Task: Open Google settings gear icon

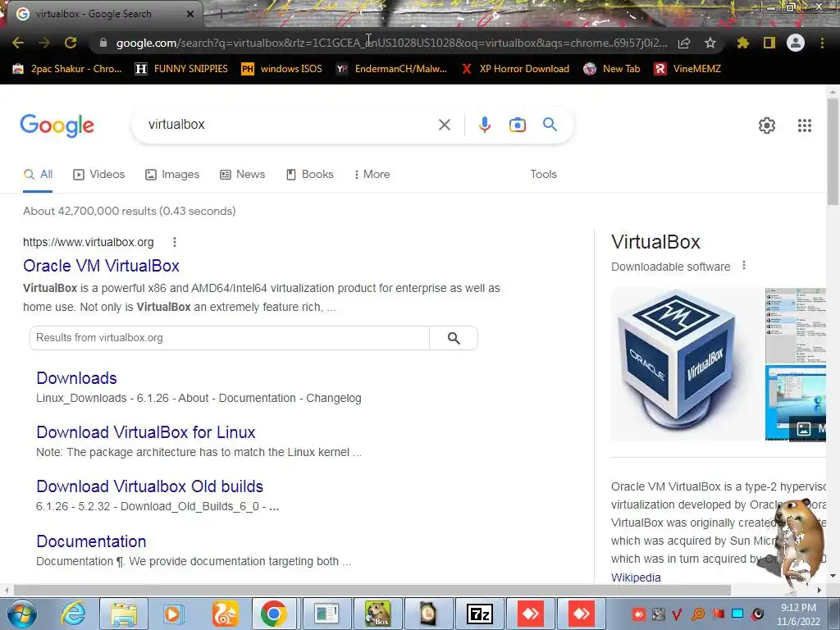Action: [x=767, y=126]
